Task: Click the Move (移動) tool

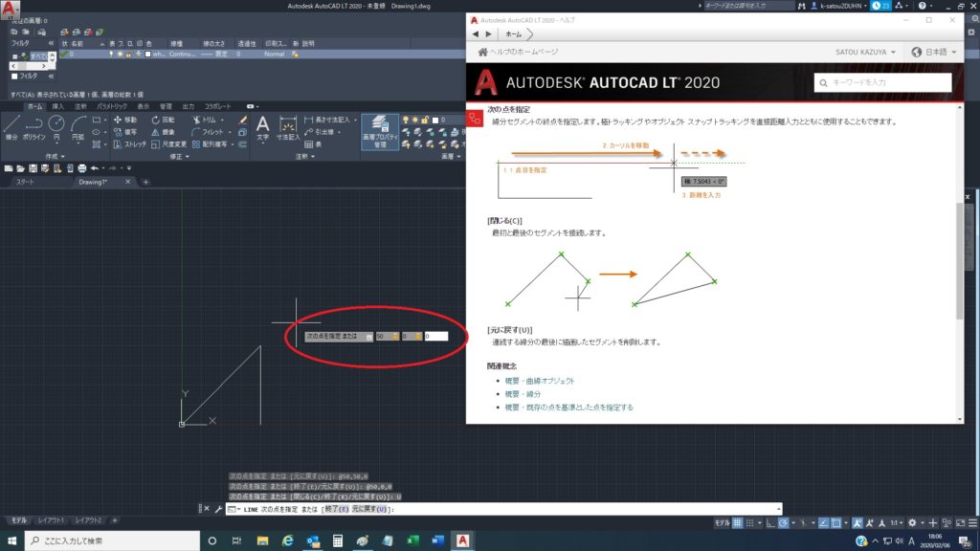Action: tap(125, 120)
